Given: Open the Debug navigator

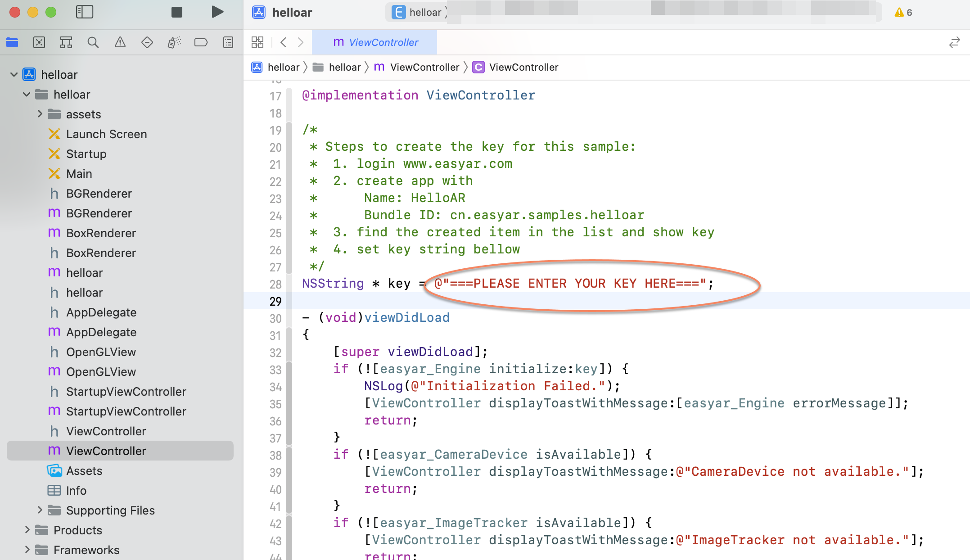Looking at the screenshot, I should 174,42.
